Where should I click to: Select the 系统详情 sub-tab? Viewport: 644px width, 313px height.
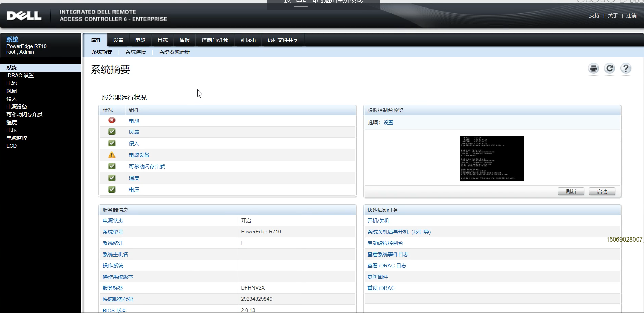point(136,52)
